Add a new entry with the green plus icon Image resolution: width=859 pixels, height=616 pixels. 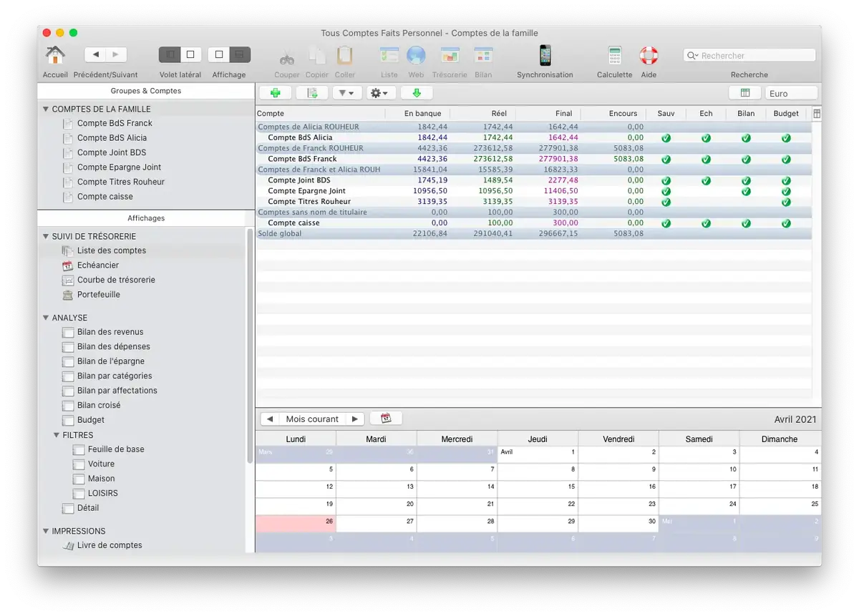pos(276,92)
